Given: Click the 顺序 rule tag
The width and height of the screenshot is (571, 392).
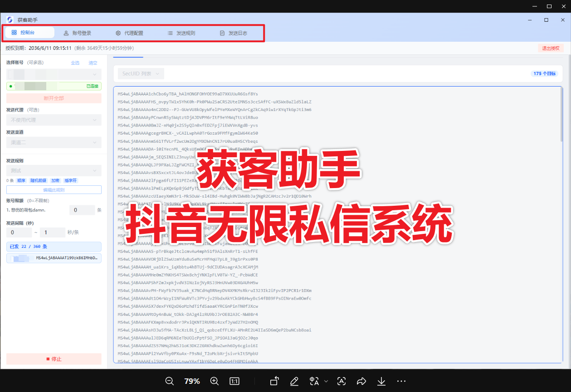Looking at the screenshot, I should tap(21, 180).
